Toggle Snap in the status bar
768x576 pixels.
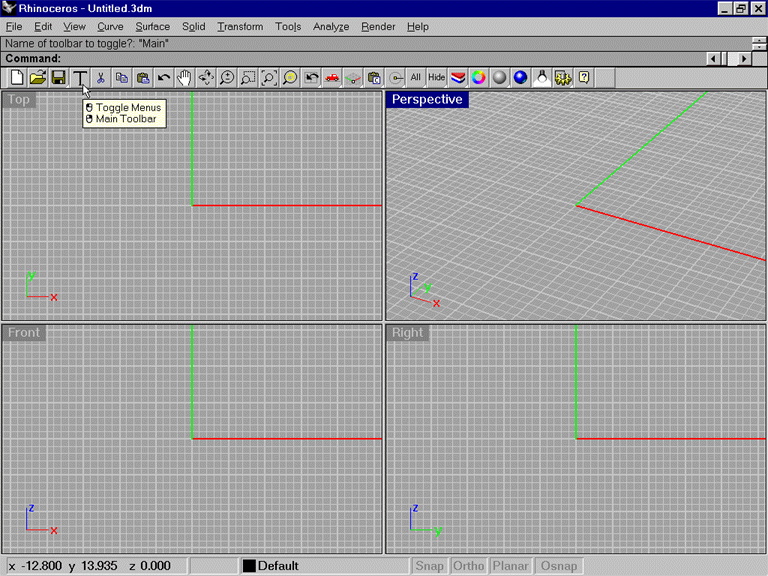coord(430,566)
